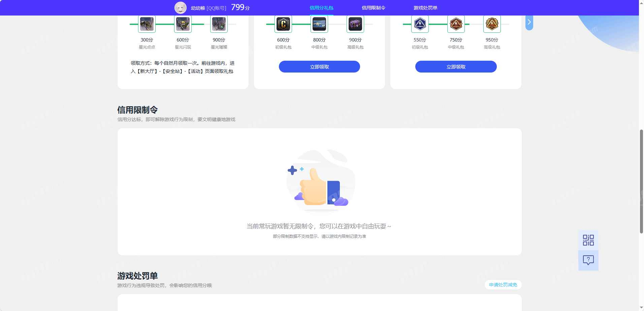This screenshot has width=644, height=311.
Task: Click 立即领取 under the 550/750/950分 card
Action: click(456, 67)
